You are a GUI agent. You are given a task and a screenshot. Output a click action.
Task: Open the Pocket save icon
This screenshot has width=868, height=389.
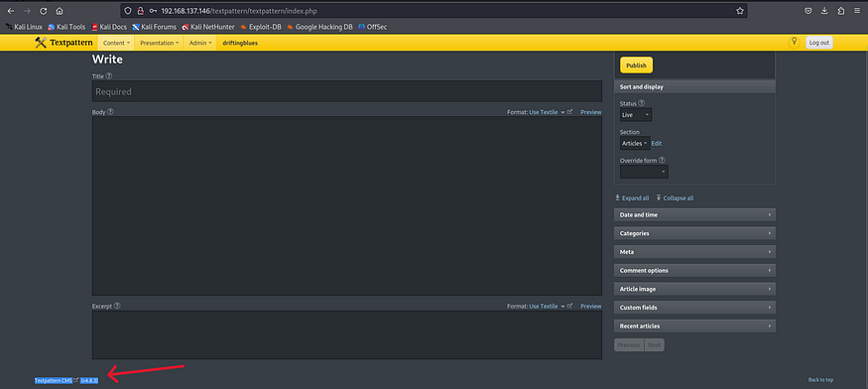coord(808,11)
